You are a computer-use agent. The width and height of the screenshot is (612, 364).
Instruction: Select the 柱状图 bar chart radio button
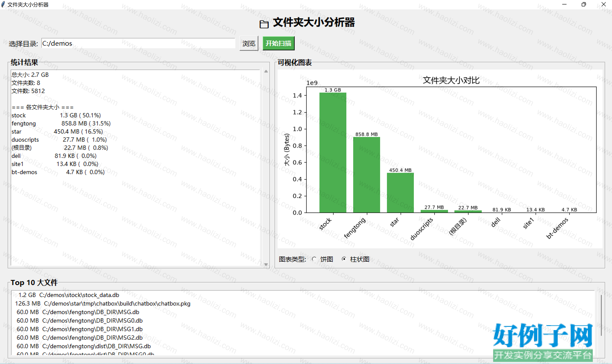(x=344, y=259)
